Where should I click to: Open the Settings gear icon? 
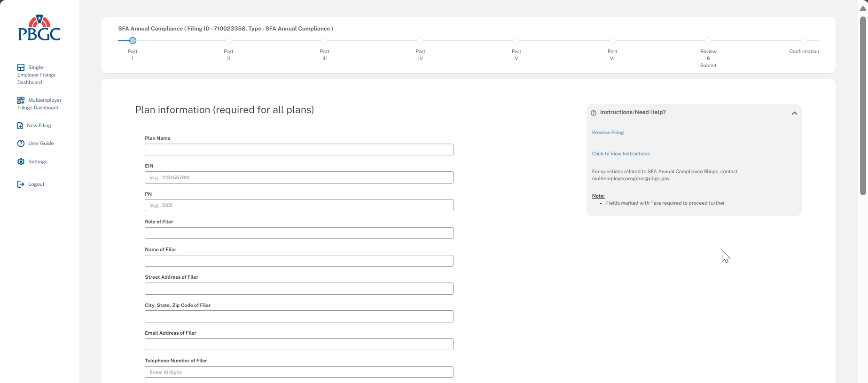coord(21,161)
